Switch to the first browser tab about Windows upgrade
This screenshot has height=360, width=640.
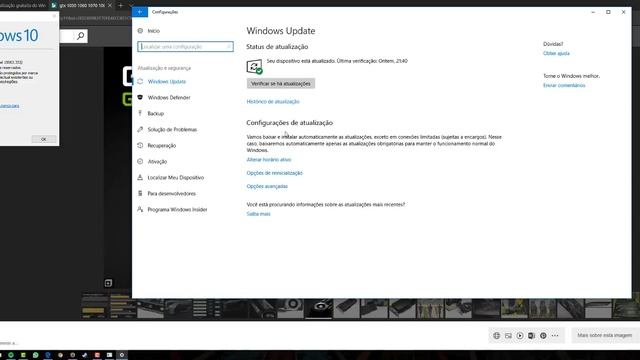pos(24,5)
